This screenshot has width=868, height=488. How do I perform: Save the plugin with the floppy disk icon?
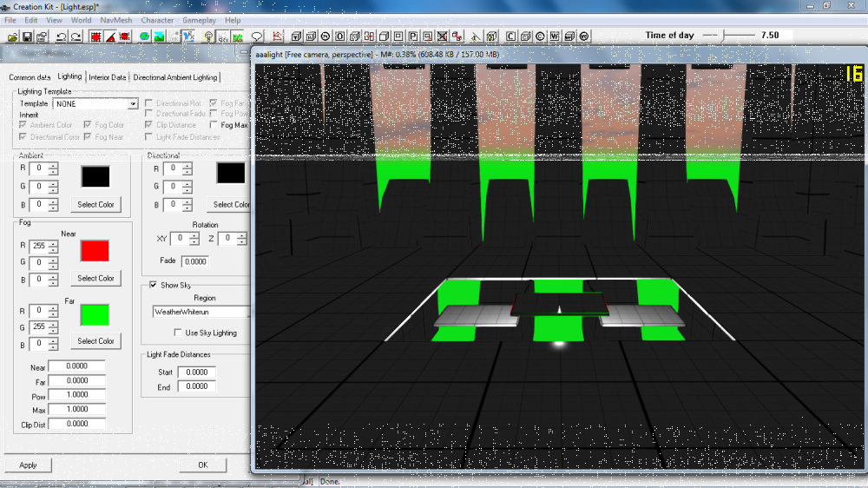coord(27,36)
